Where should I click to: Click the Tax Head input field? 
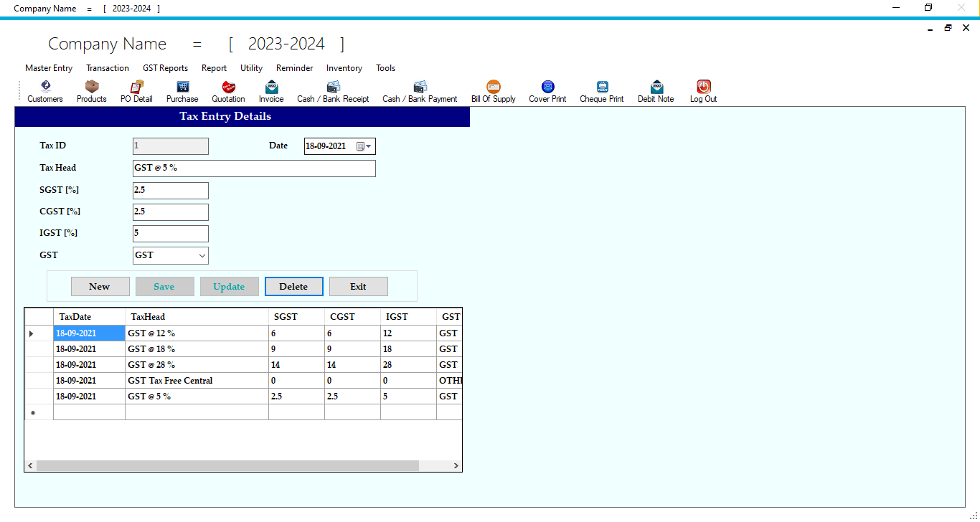[254, 169]
